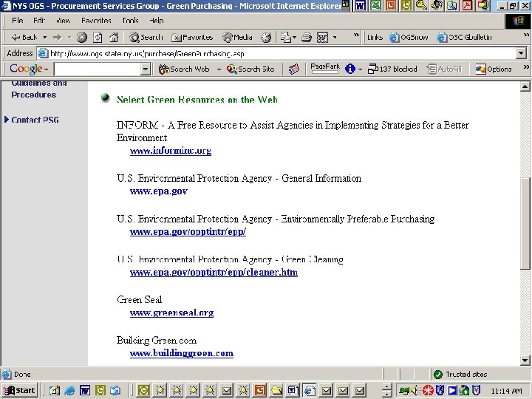Open the Favorites pane in toolbar
Viewport: 532px width, 399px height.
point(192,37)
